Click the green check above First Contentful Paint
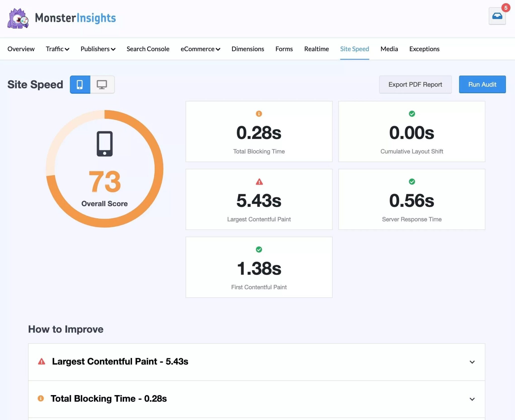Image resolution: width=515 pixels, height=420 pixels. 259,250
